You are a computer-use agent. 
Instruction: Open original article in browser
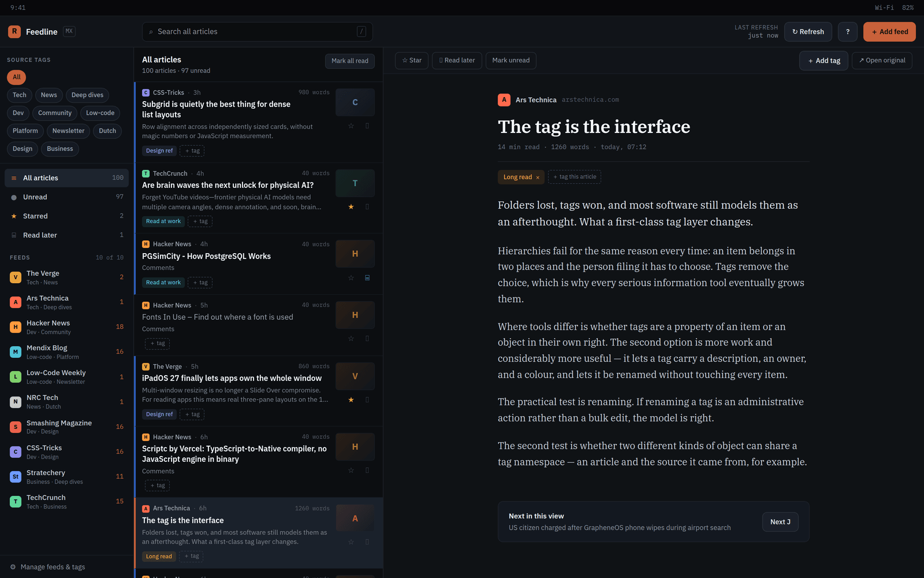click(882, 61)
